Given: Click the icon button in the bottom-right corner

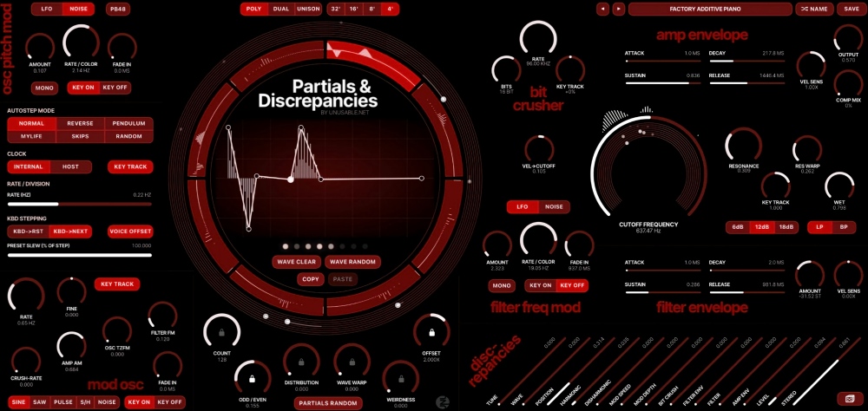Looking at the screenshot, I should pyautogui.click(x=849, y=398).
